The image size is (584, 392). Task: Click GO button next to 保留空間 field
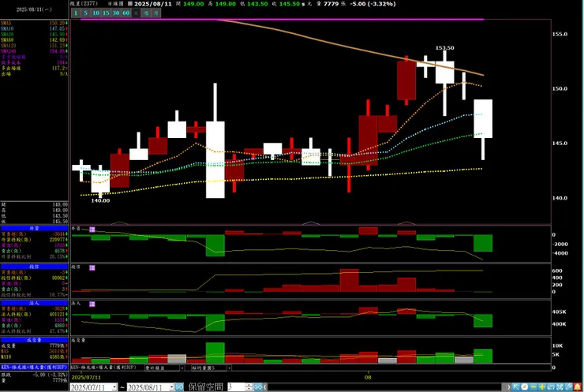click(258, 387)
